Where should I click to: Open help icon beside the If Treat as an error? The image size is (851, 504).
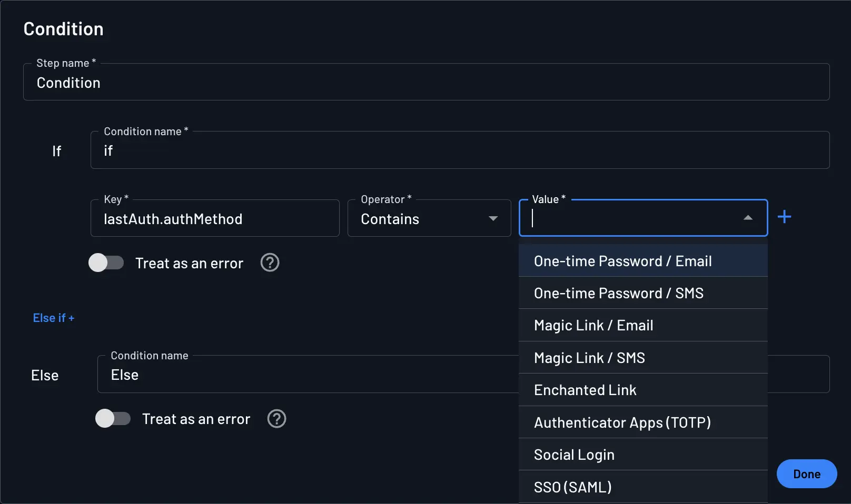point(270,263)
